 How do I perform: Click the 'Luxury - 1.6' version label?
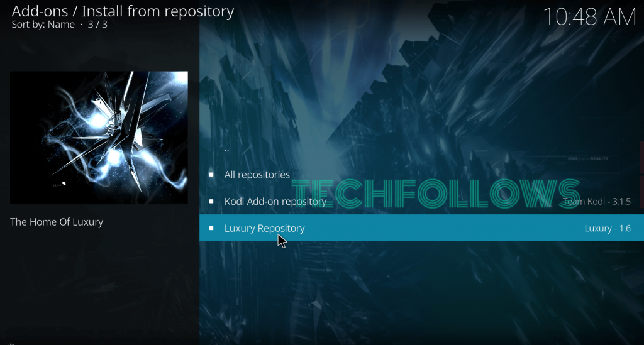608,229
